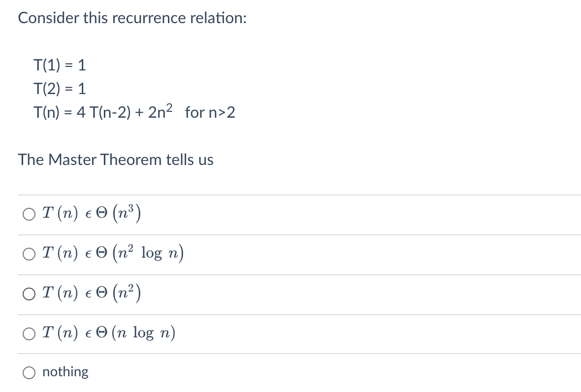Click the Θ symbol in the n² option
581x392 pixels.
pyautogui.click(x=101, y=294)
